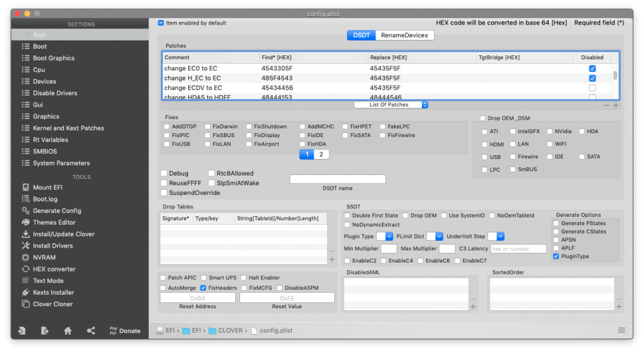The height and width of the screenshot is (352, 644).
Task: Toggle Disabled checkbox for change ECDV to EC
Action: (x=592, y=88)
